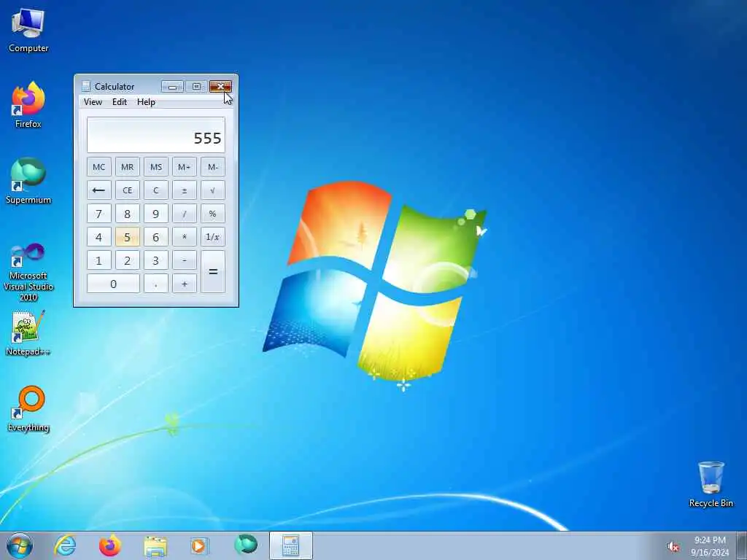
Task: Click the MS memory store button
Action: (x=156, y=167)
